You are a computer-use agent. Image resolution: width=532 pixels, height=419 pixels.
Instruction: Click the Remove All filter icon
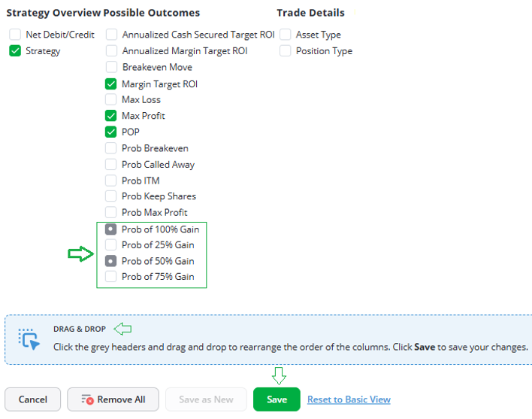click(x=87, y=399)
